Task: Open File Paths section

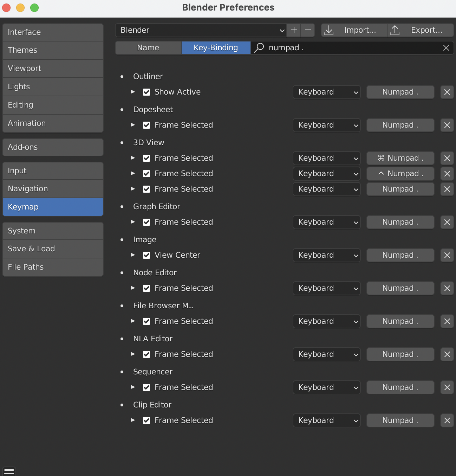Action: pos(53,267)
